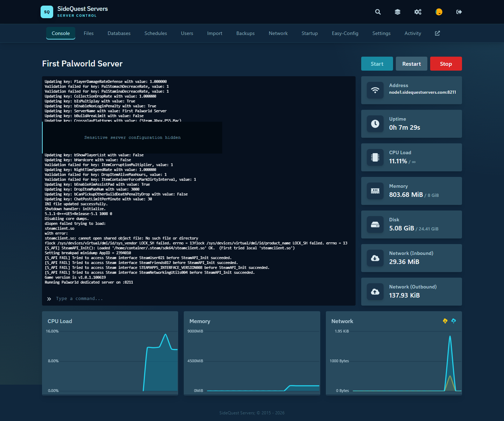
Task: Click the node1.sidequestservers.com:8211 address
Action: (x=422, y=92)
